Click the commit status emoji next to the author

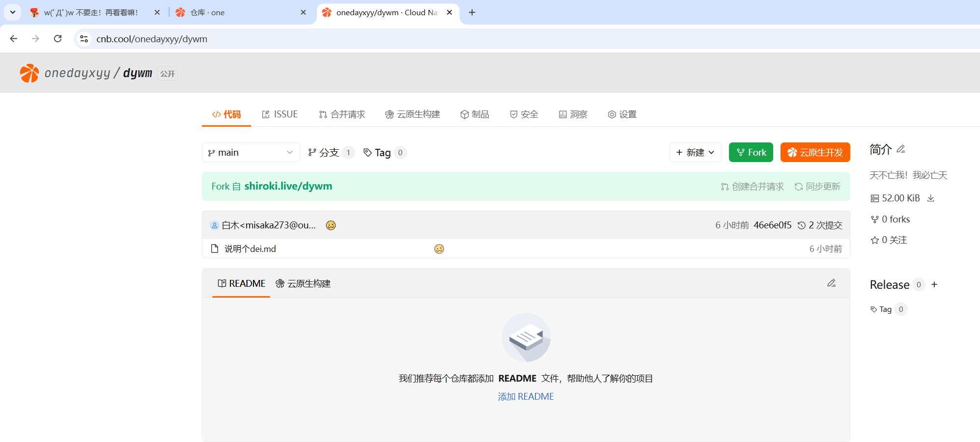point(331,225)
